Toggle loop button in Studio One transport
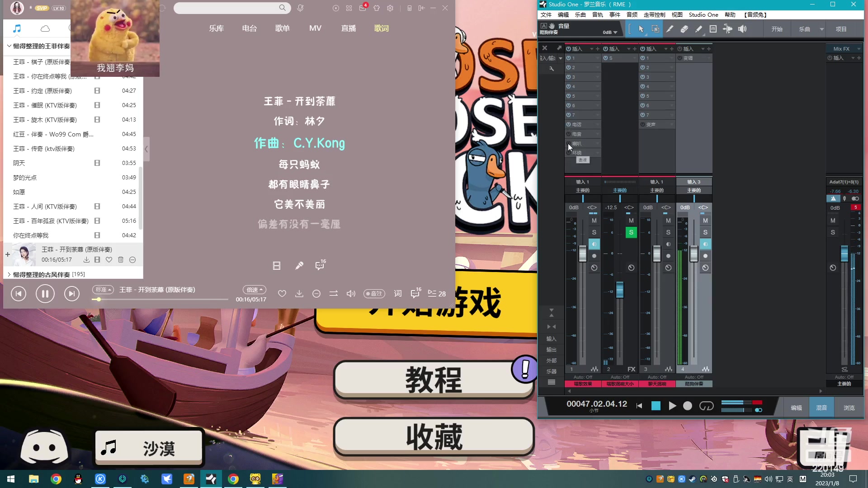Image resolution: width=868 pixels, height=488 pixels. pos(706,406)
